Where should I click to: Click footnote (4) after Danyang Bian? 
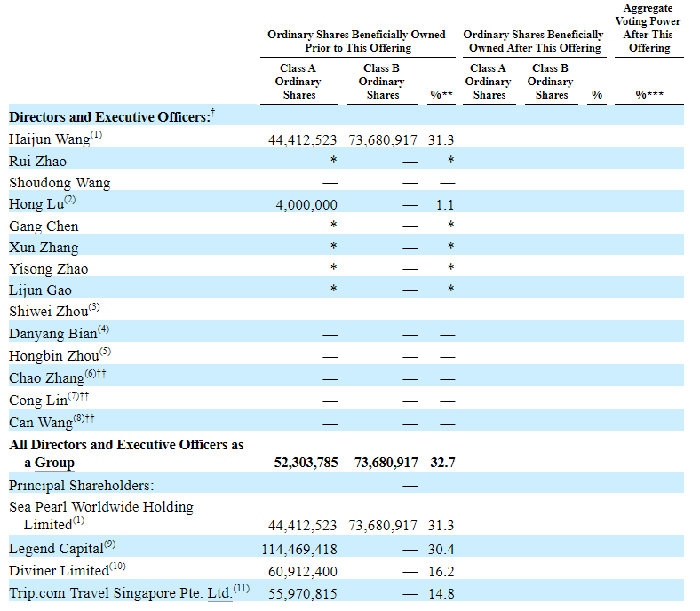click(104, 329)
